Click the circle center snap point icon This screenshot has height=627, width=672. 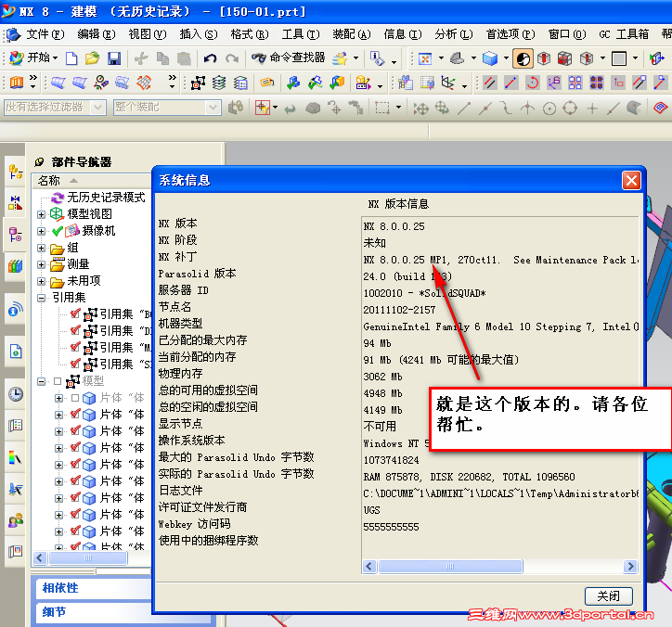549,109
